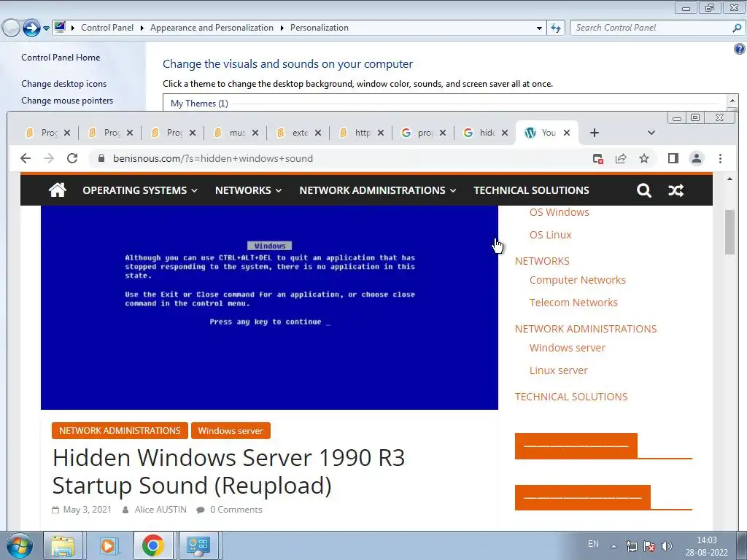Open OS Linux sidebar link
Image resolution: width=747 pixels, height=560 pixels.
click(550, 235)
